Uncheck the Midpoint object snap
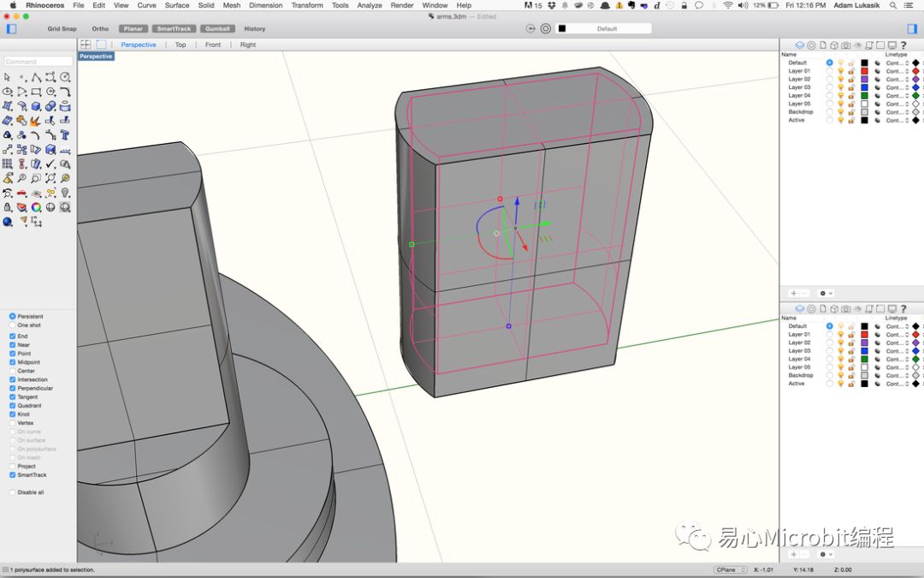This screenshot has height=578, width=924. pyautogui.click(x=13, y=362)
